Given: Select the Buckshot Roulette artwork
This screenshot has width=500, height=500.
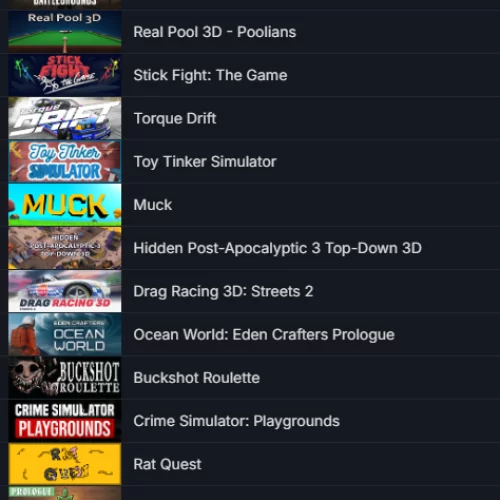Looking at the screenshot, I should (x=65, y=378).
